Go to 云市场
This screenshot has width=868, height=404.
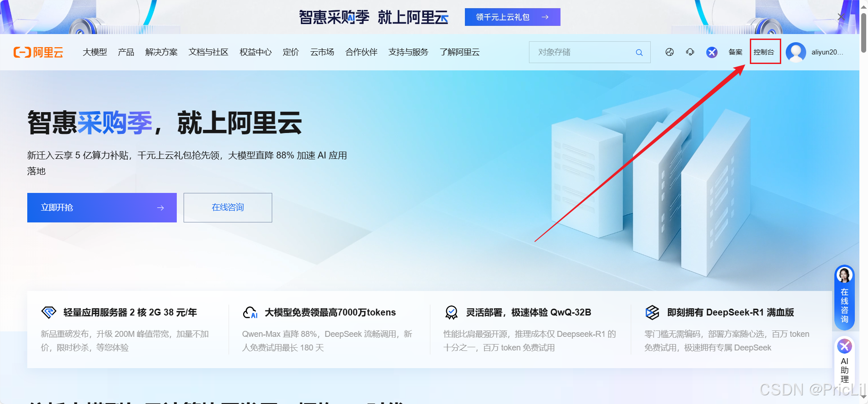(322, 52)
